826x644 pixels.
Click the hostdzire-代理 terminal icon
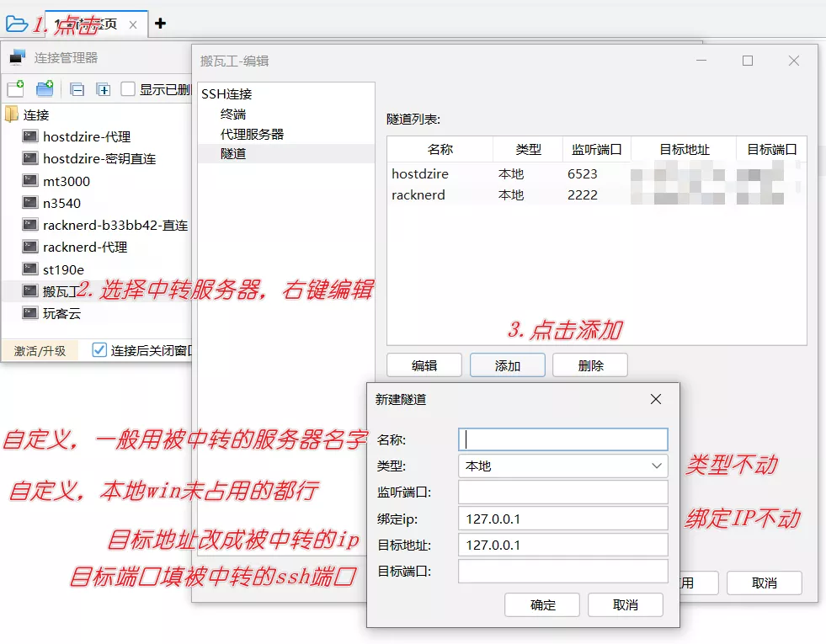[x=30, y=137]
